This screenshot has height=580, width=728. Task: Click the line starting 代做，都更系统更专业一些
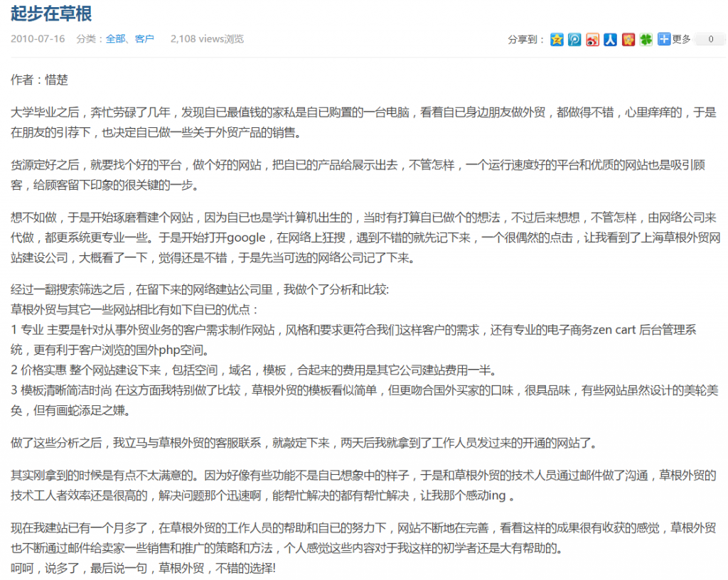[365, 237]
